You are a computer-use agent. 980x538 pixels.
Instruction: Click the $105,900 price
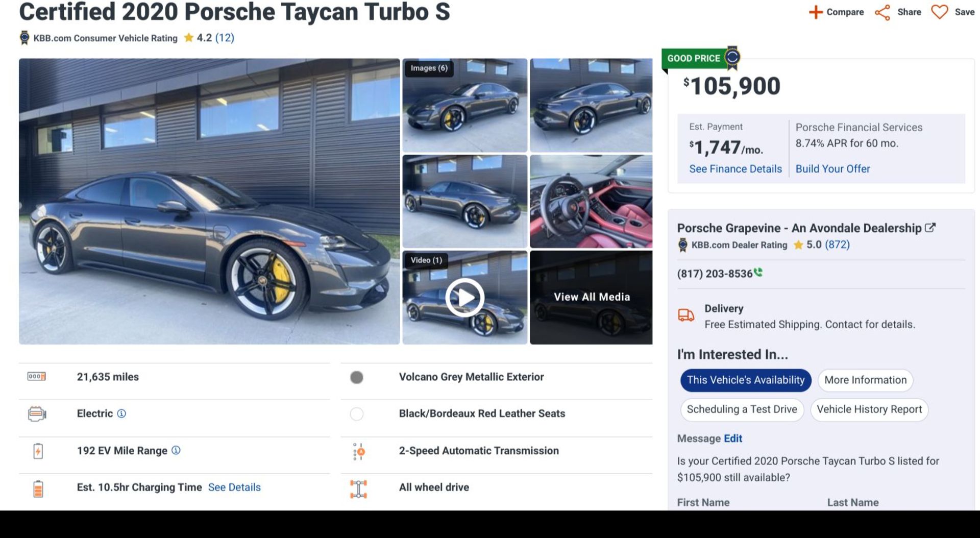[732, 86]
